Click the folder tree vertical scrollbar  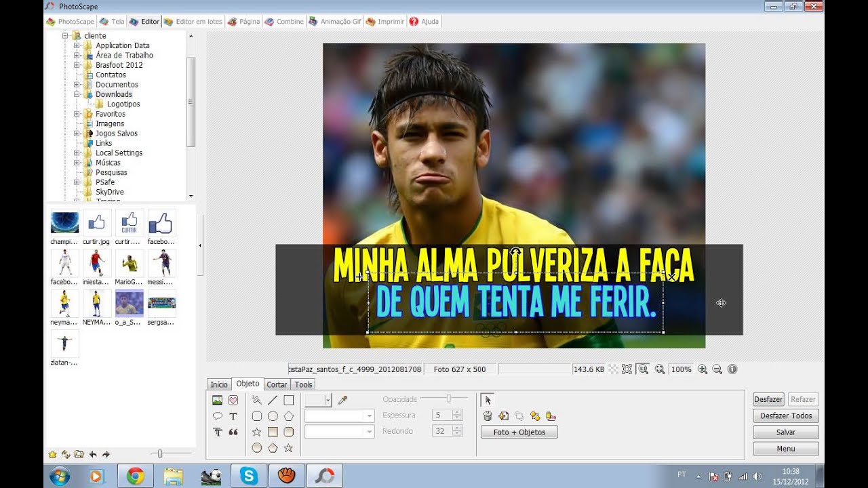191,102
